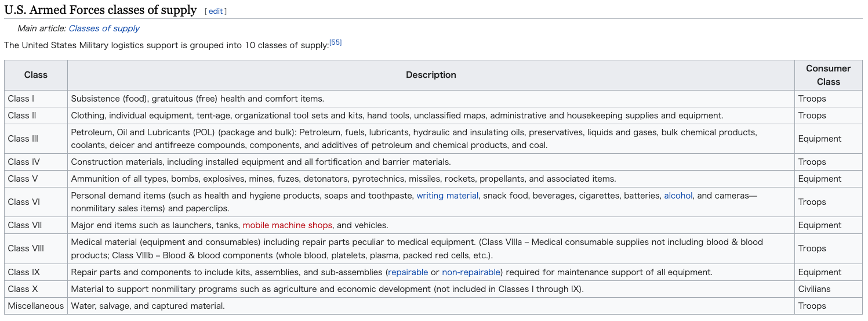Click the Class column header
868x321 pixels.
36,75
